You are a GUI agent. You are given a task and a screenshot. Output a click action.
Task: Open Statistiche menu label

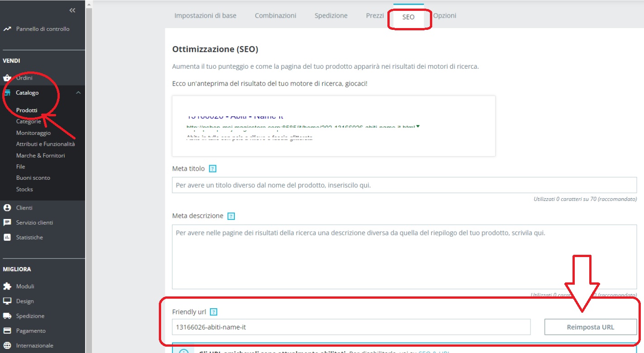(29, 237)
